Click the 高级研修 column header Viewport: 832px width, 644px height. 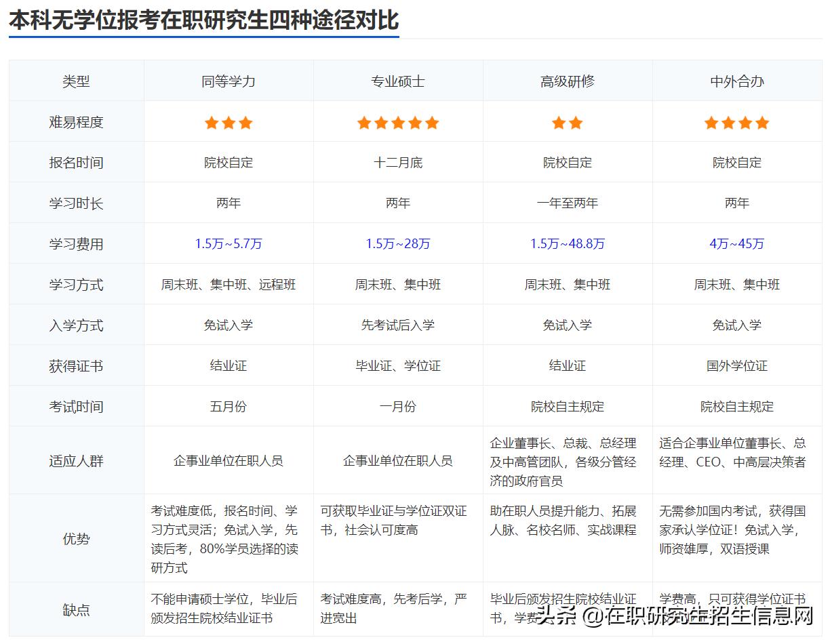click(567, 81)
